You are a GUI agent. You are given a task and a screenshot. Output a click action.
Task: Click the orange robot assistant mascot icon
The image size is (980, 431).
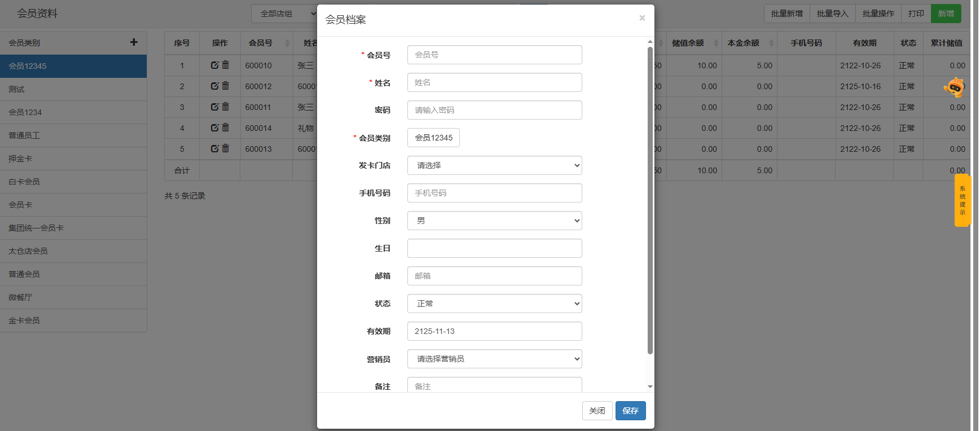click(954, 87)
